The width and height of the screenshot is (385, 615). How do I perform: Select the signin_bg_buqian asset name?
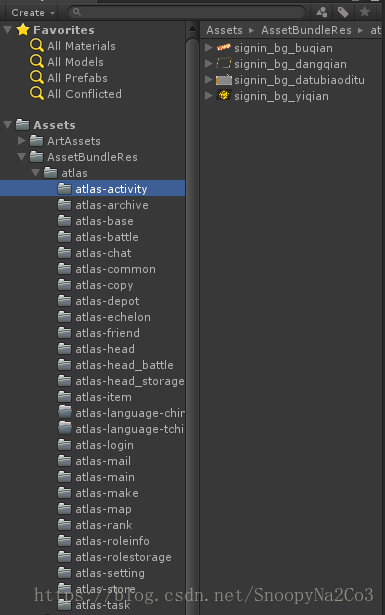click(x=283, y=48)
